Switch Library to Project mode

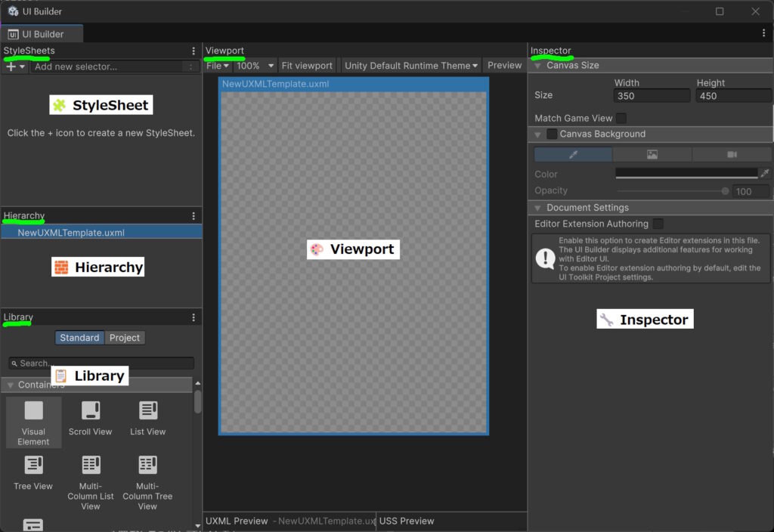[x=125, y=338]
